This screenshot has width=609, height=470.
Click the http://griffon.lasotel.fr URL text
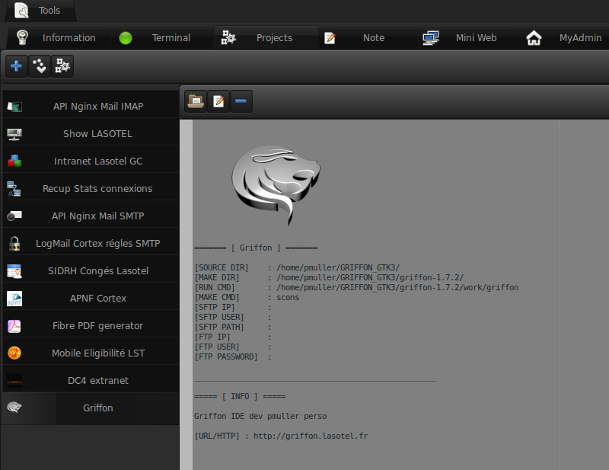[311, 436]
